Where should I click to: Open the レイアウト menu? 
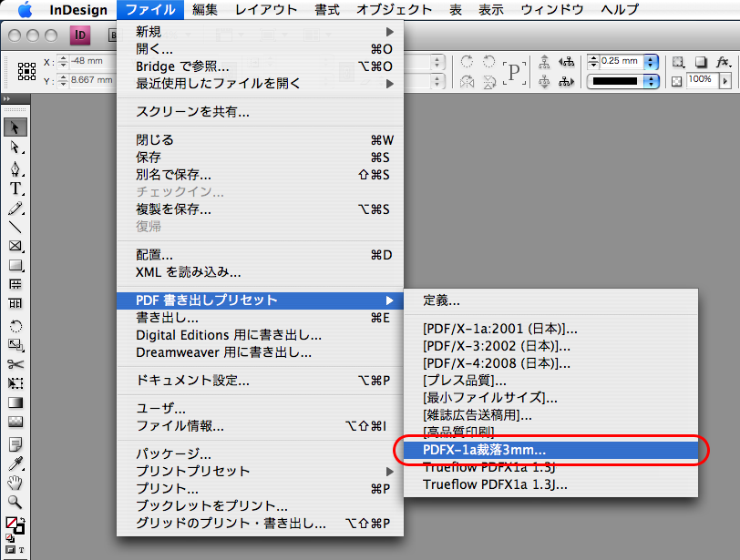pyautogui.click(x=266, y=9)
